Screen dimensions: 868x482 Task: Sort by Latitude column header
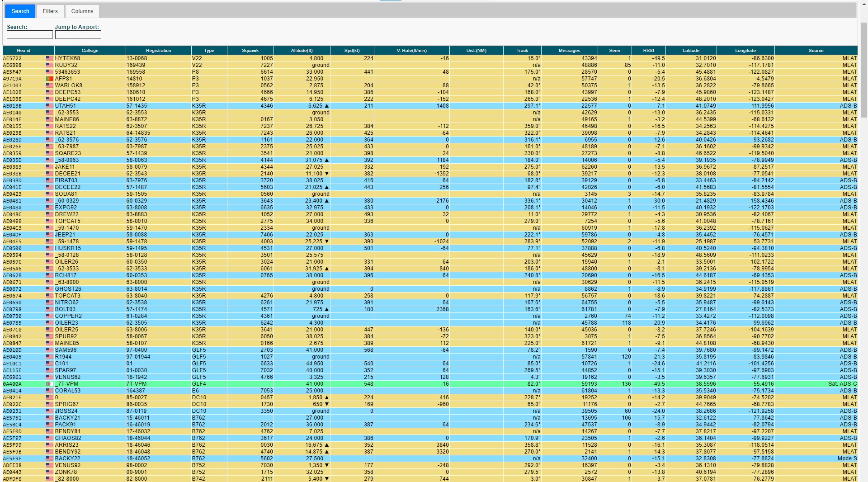click(x=691, y=51)
